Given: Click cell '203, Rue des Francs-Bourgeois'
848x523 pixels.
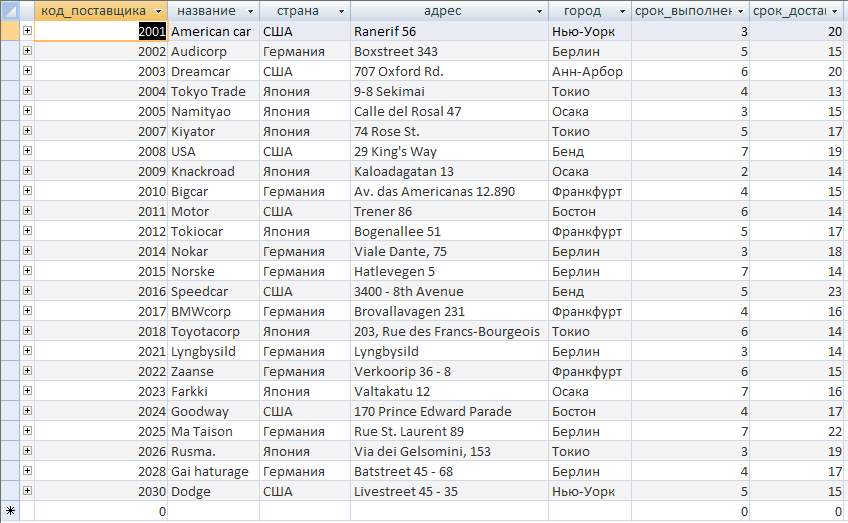Looking at the screenshot, I should (449, 332).
